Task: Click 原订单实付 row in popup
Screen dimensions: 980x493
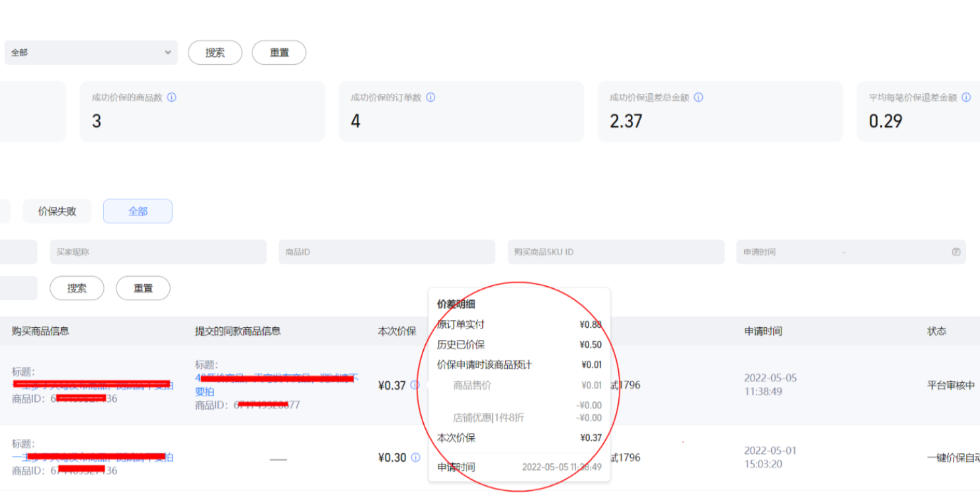Action: click(x=519, y=324)
